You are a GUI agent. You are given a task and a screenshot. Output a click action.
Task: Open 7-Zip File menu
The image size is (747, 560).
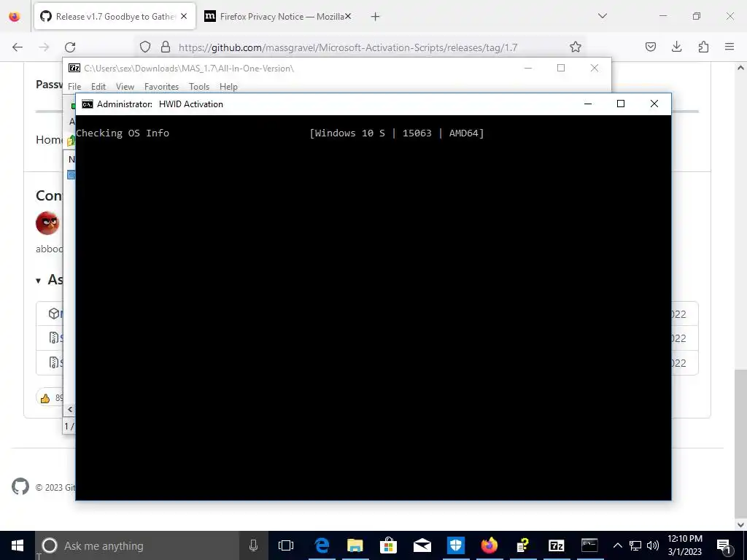click(74, 87)
